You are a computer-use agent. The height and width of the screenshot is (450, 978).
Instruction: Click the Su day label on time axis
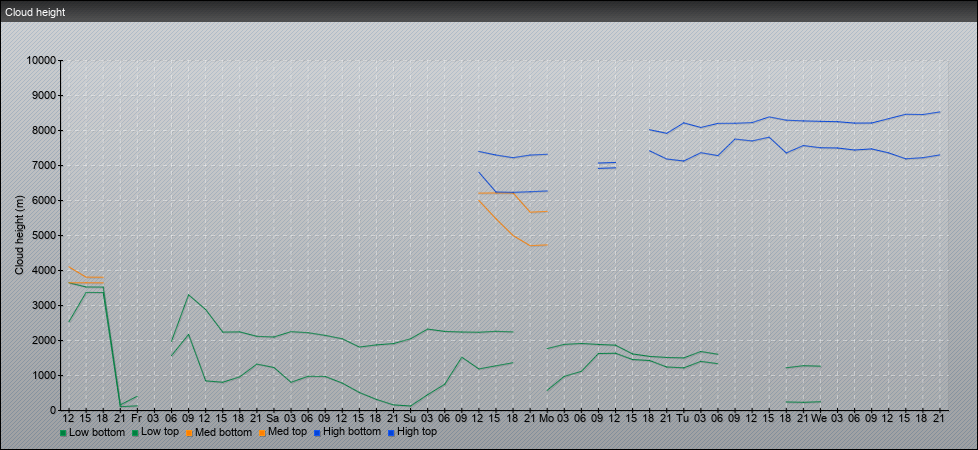(x=410, y=418)
